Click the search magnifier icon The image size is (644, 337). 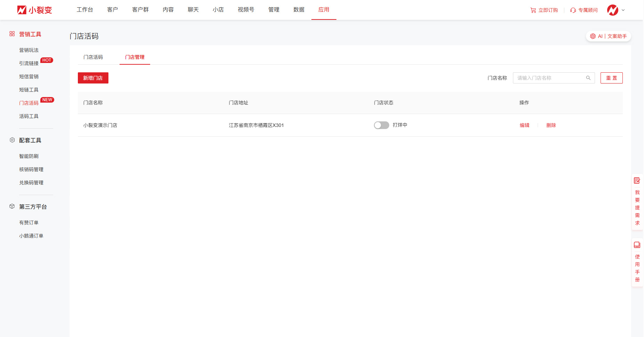588,78
